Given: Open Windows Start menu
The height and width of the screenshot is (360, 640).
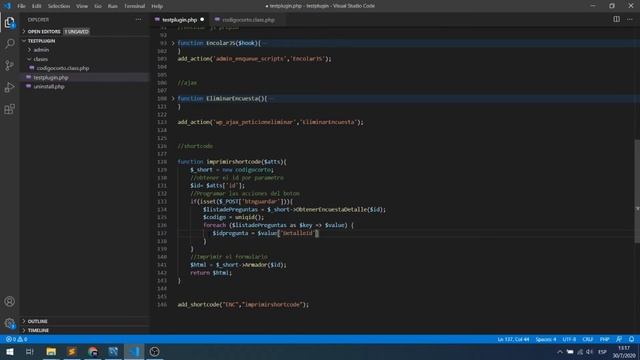Looking at the screenshot, I should pos(10,351).
